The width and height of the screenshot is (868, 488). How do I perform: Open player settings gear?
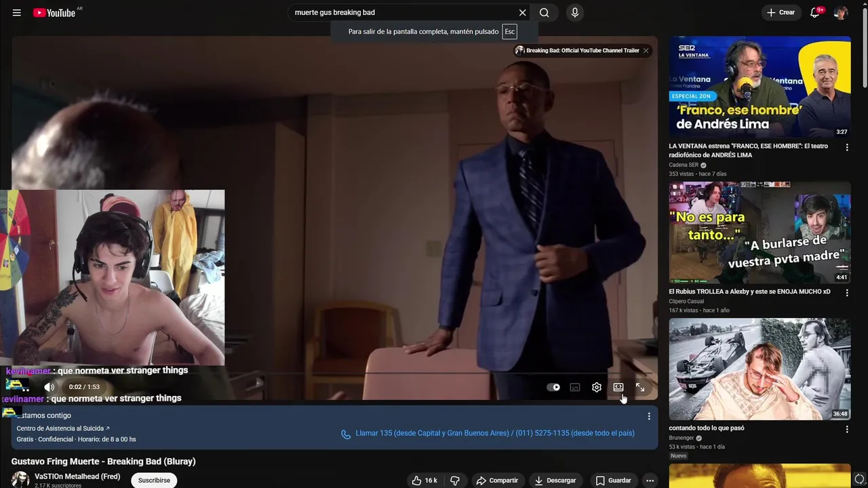point(597,387)
